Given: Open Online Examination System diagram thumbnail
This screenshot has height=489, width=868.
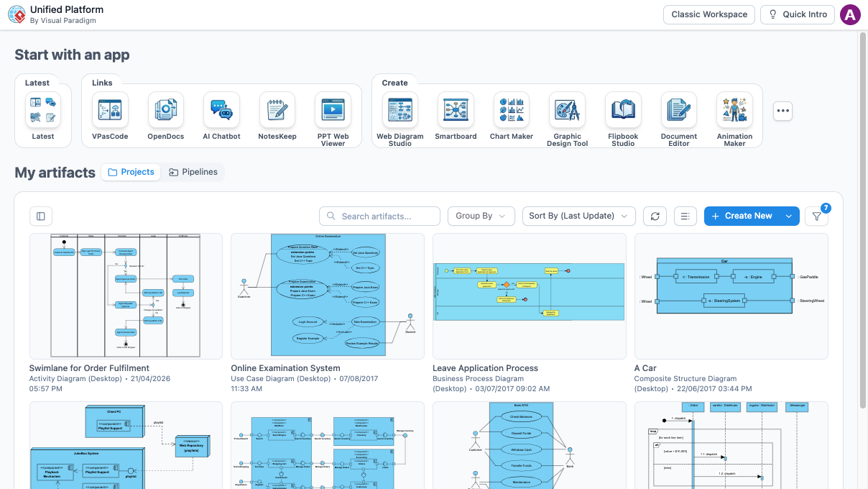Looking at the screenshot, I should tap(328, 296).
